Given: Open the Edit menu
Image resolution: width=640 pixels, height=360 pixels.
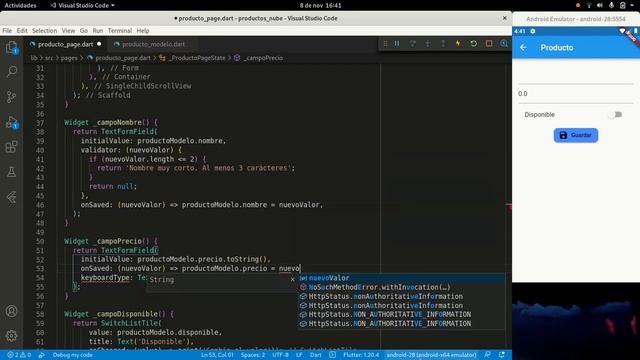Looking at the screenshot, I should [22, 31].
